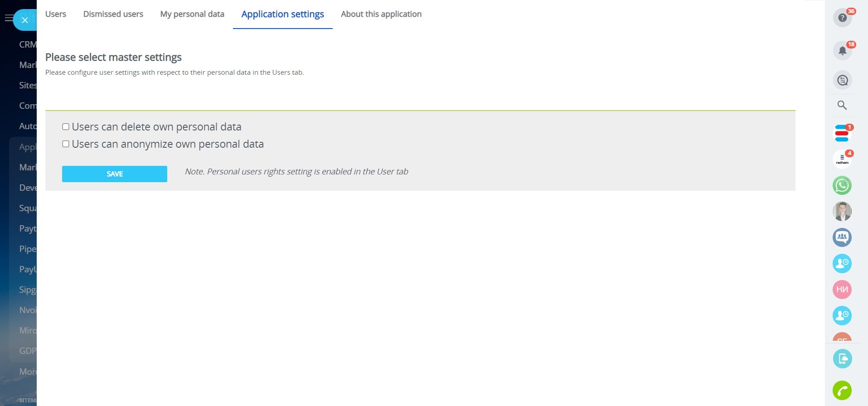Image resolution: width=868 pixels, height=406 pixels.
Task: Open the mobile cloud icon in sidebar
Action: pos(842,359)
